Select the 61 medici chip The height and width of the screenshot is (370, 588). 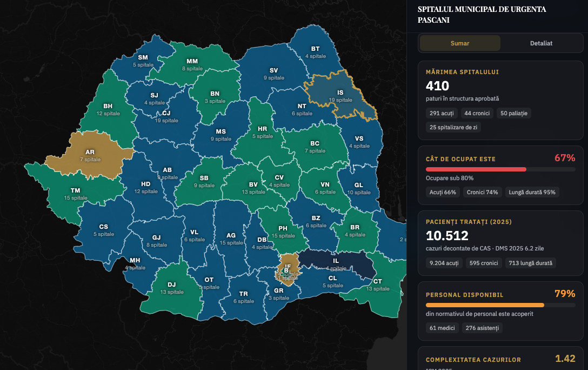[x=442, y=328]
